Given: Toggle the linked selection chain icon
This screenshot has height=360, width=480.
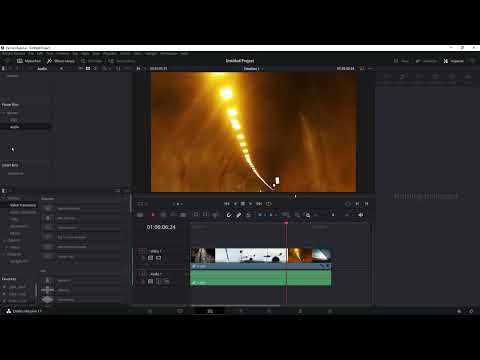Looking at the screenshot, I should pos(239,215).
